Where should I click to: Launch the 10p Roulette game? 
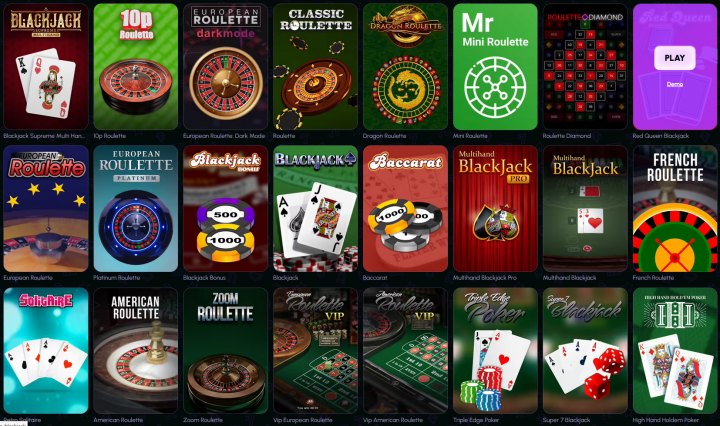point(136,67)
